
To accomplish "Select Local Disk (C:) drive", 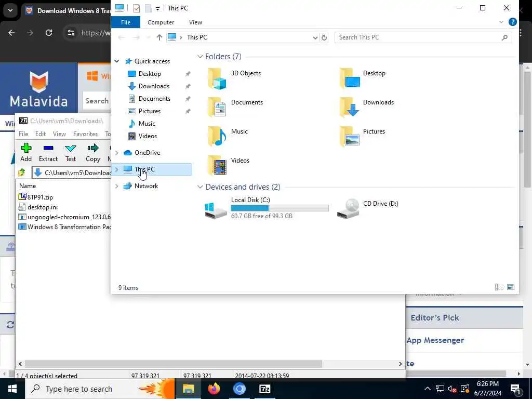I will [267, 208].
